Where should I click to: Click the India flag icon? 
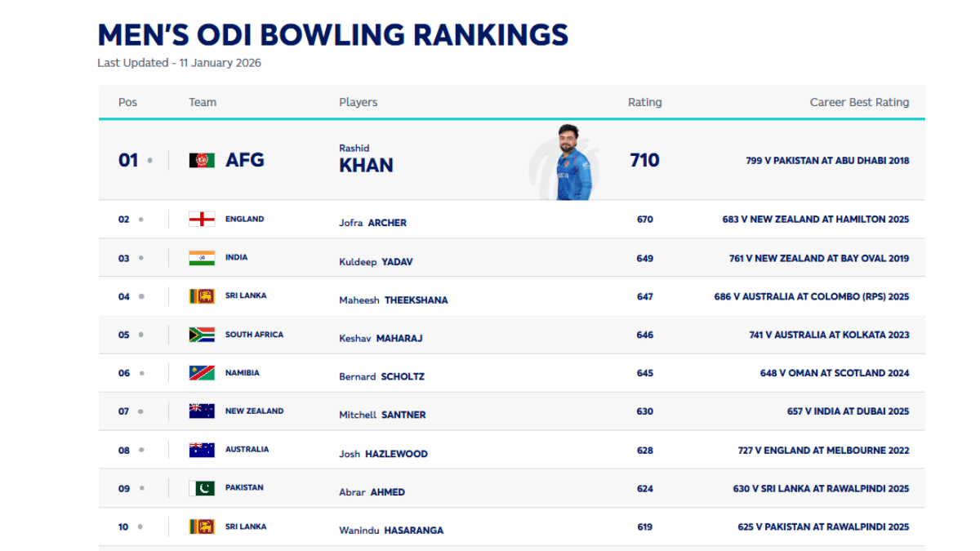pos(202,258)
